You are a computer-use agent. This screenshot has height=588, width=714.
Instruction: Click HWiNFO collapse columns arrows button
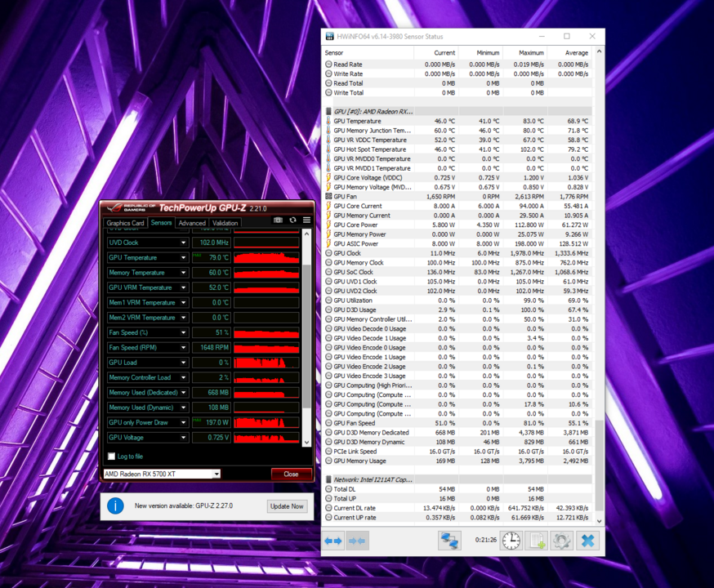pos(356,541)
